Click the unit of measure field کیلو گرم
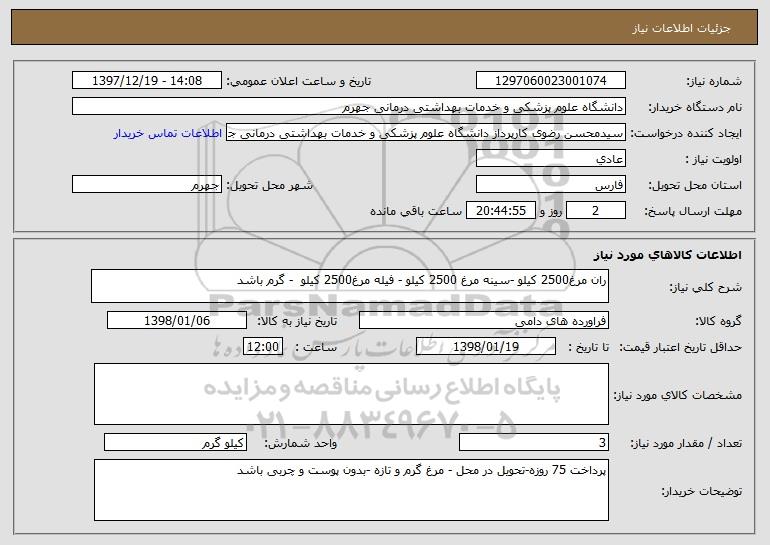 (x=175, y=442)
